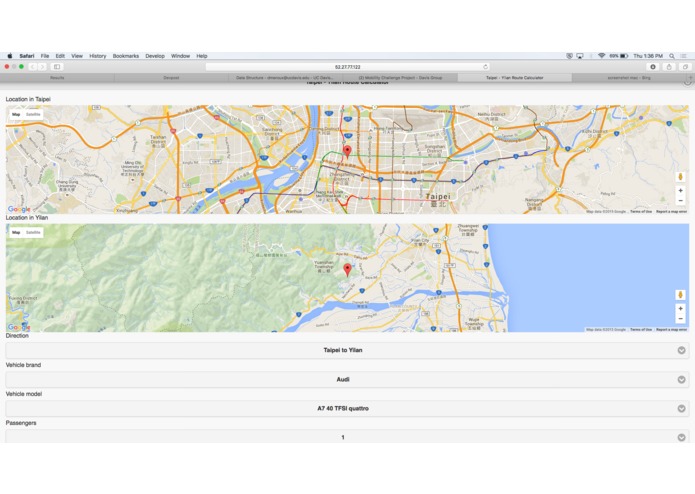Show Safari downloads icon

point(653,66)
